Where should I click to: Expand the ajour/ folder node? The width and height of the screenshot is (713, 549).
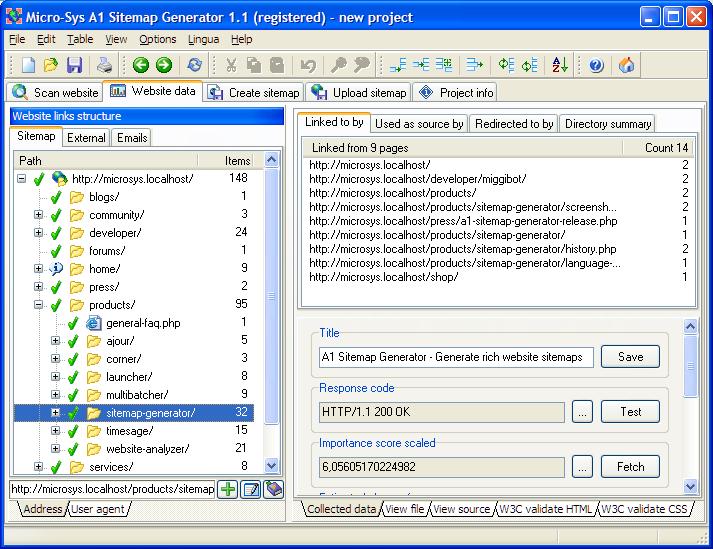pyautogui.click(x=55, y=340)
